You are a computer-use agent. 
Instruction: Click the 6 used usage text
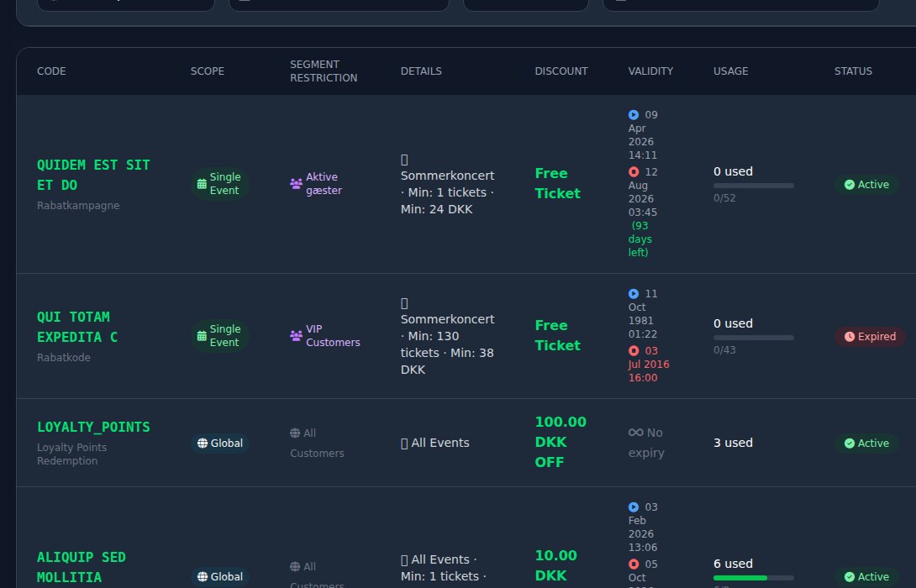pos(733,564)
